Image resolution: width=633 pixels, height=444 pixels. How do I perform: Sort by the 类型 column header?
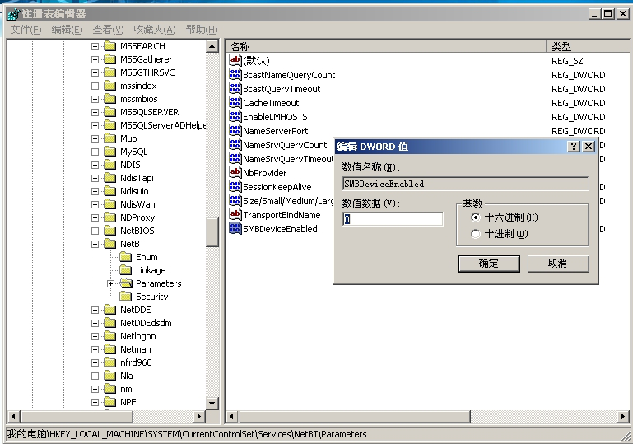point(587,46)
